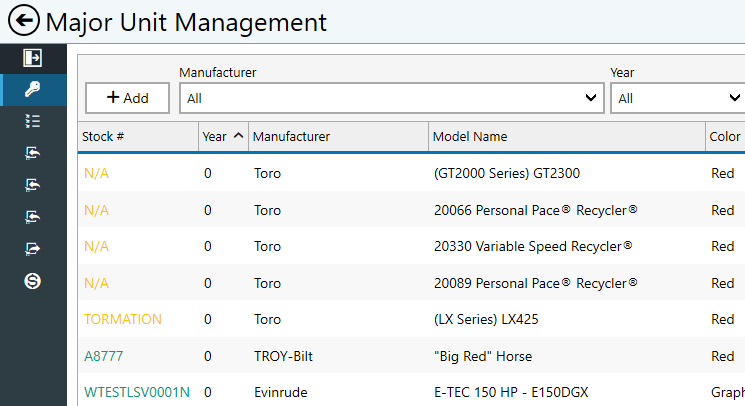Sort by the Color column header

tap(725, 137)
